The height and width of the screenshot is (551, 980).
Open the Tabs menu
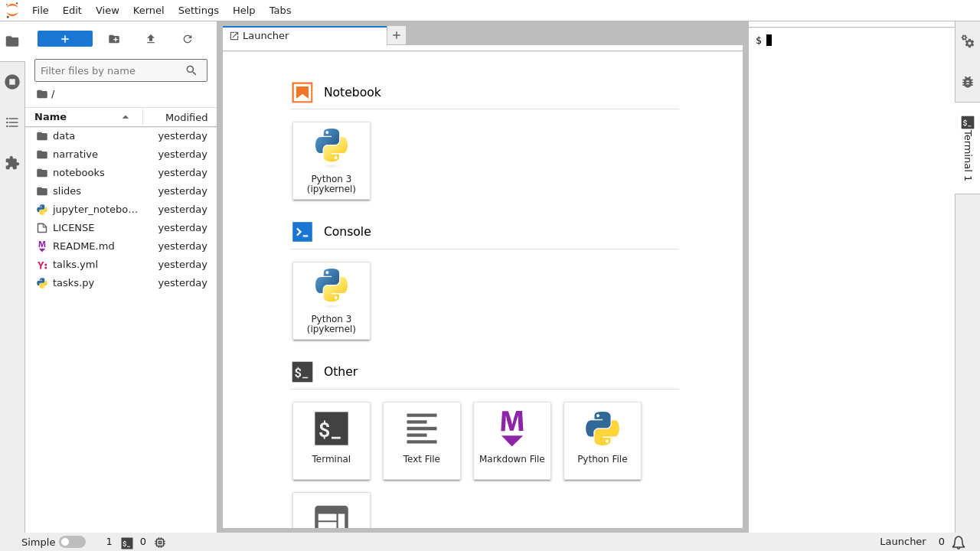pyautogui.click(x=280, y=10)
